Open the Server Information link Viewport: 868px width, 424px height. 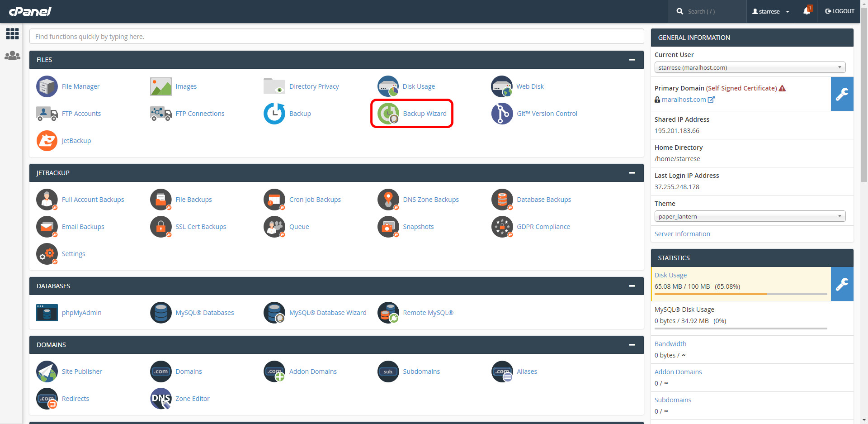[682, 234]
